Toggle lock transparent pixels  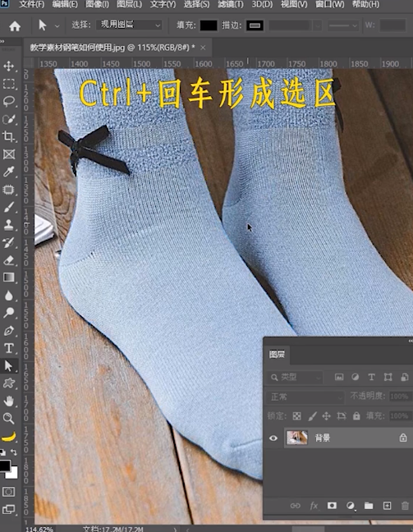pos(297,416)
